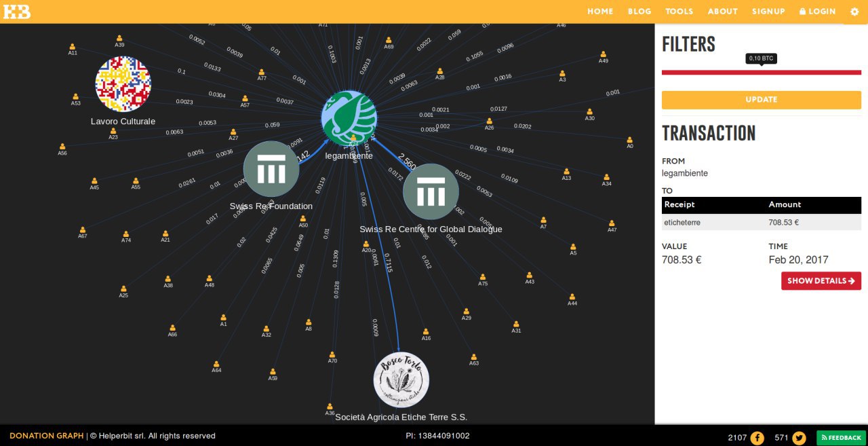Click donor node A1

coord(223,317)
